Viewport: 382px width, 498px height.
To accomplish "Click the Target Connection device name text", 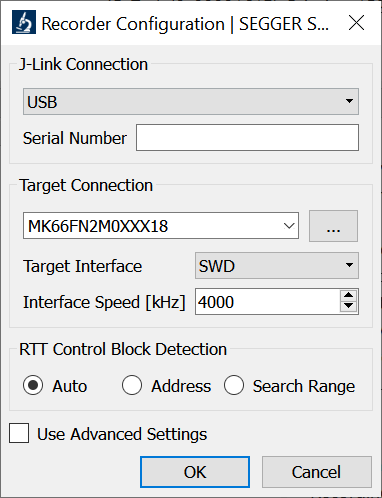I will pos(98,226).
